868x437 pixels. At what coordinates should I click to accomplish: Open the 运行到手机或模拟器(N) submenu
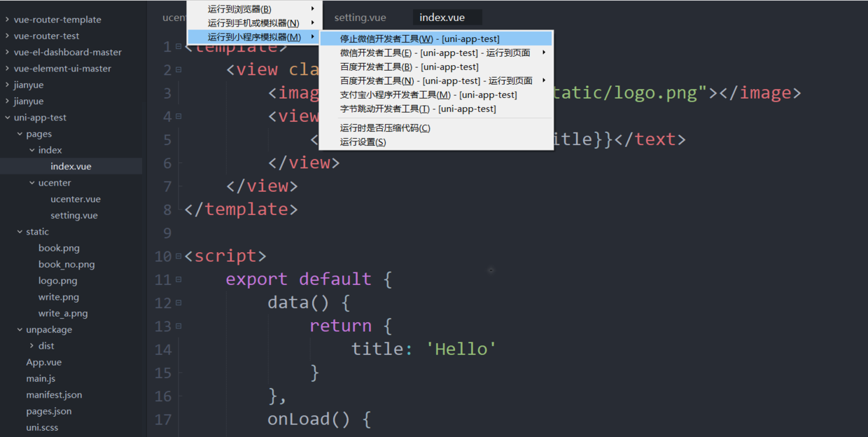click(254, 23)
